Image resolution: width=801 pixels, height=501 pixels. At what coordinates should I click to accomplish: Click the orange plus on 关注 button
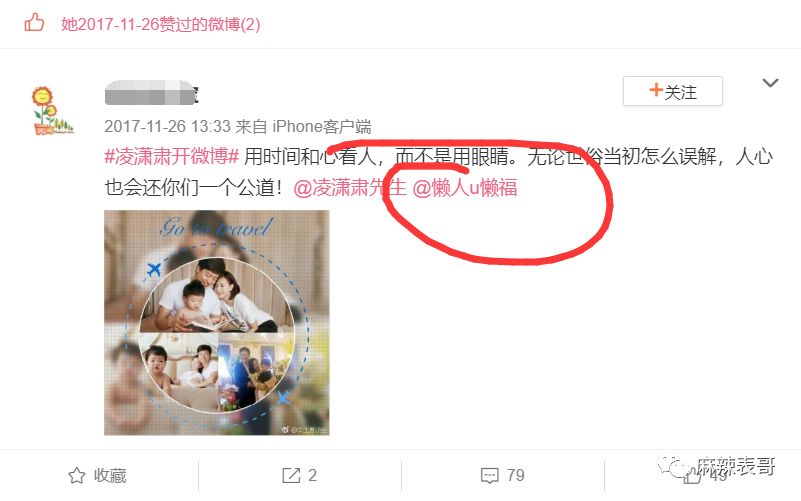(656, 90)
